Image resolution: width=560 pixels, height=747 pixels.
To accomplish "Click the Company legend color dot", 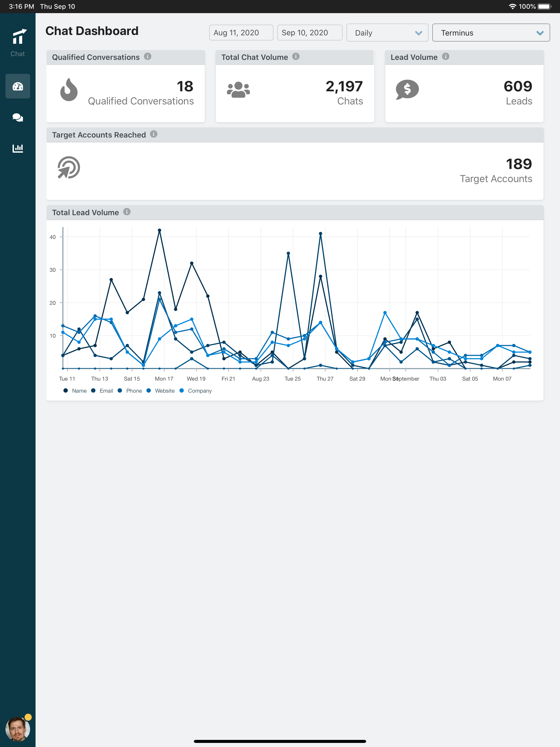I will pos(182,390).
